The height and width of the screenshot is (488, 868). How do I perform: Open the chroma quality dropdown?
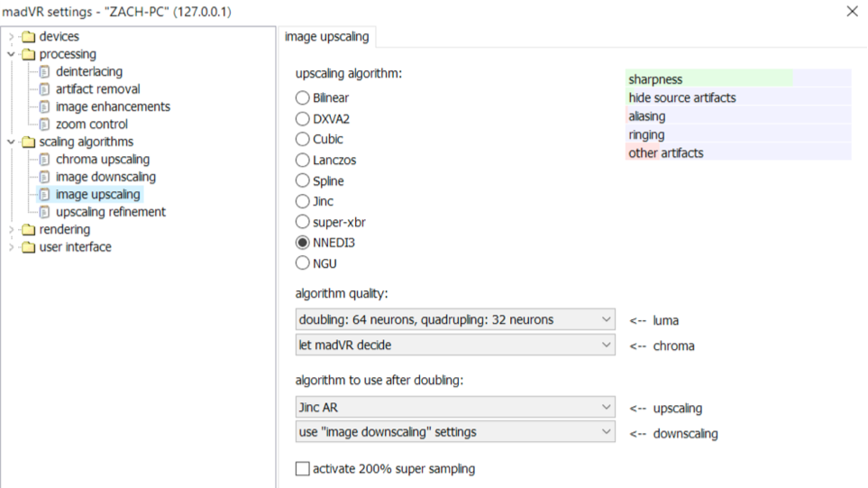(455, 345)
